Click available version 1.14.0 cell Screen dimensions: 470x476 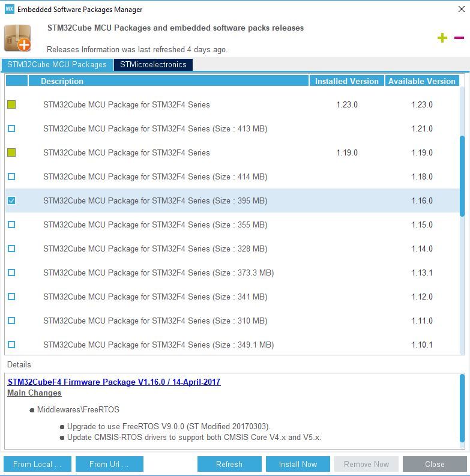[422, 249]
